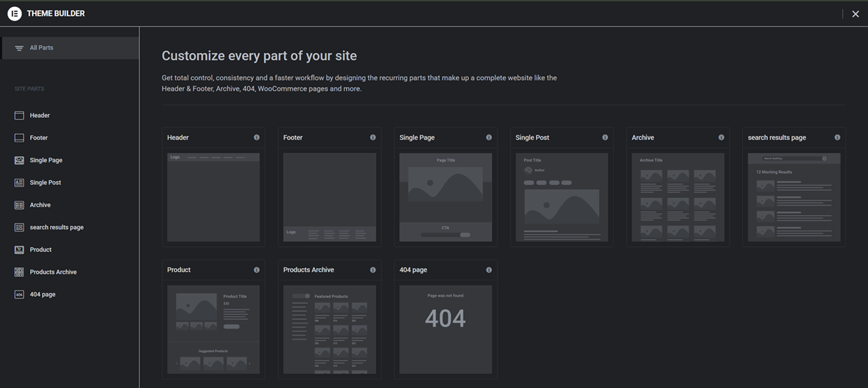Open the Archive template thumbnail

tap(678, 197)
